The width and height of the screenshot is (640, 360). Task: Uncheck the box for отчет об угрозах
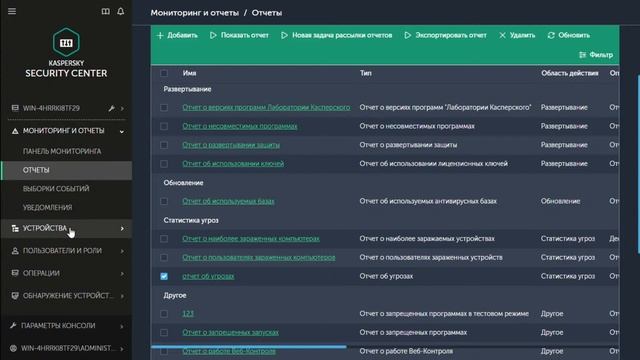pos(164,276)
